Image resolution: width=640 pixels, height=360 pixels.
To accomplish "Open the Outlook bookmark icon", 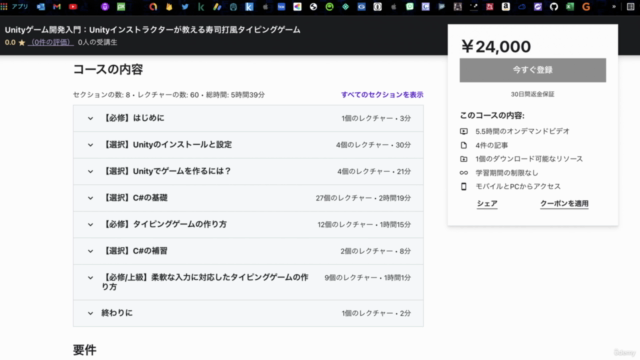I will pos(41,7).
